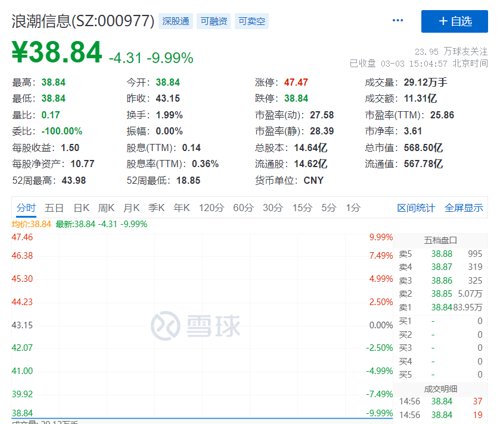This screenshot has width=500, height=424.
Task: Click the 买1 order row
Action: point(440,321)
